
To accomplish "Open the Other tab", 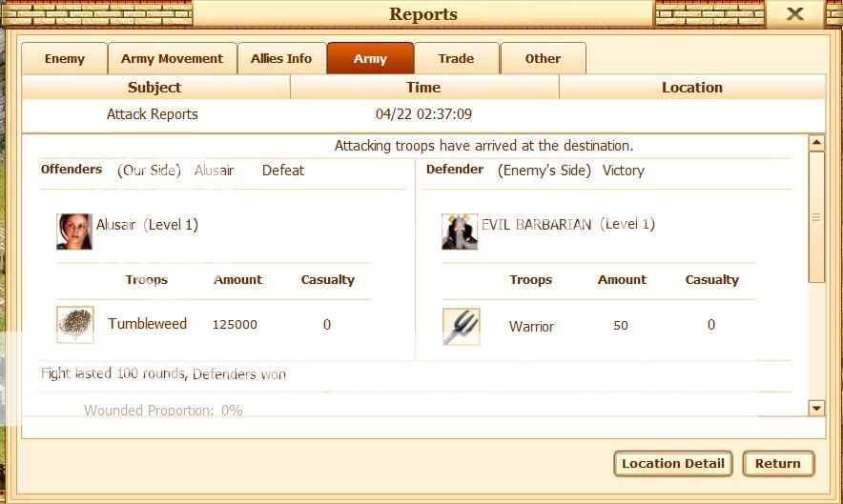I will coord(543,59).
